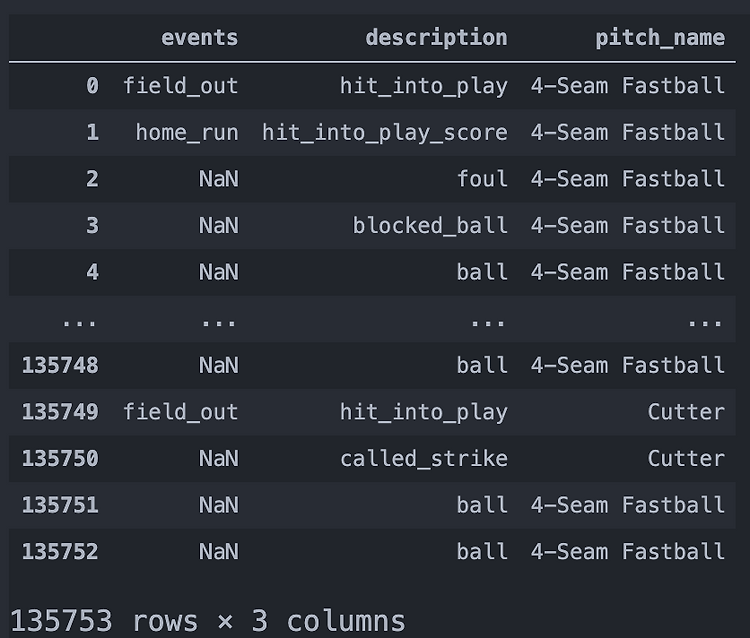
Task: Click the ellipsis in the events column
Action: click(x=218, y=322)
